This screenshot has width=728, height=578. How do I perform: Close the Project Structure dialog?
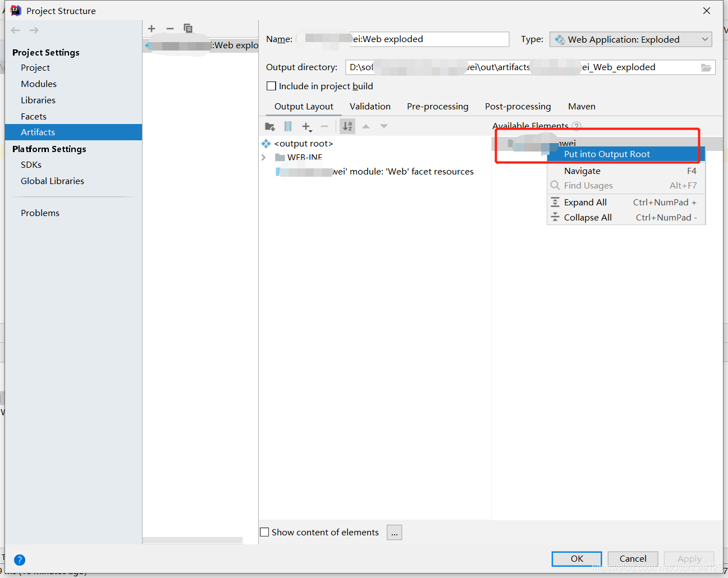pos(707,11)
